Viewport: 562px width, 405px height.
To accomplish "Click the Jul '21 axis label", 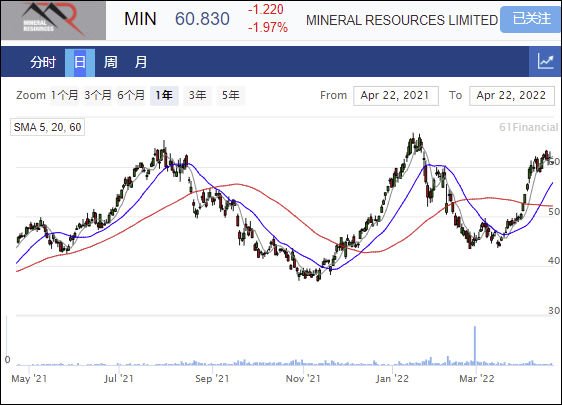I will pos(119,379).
